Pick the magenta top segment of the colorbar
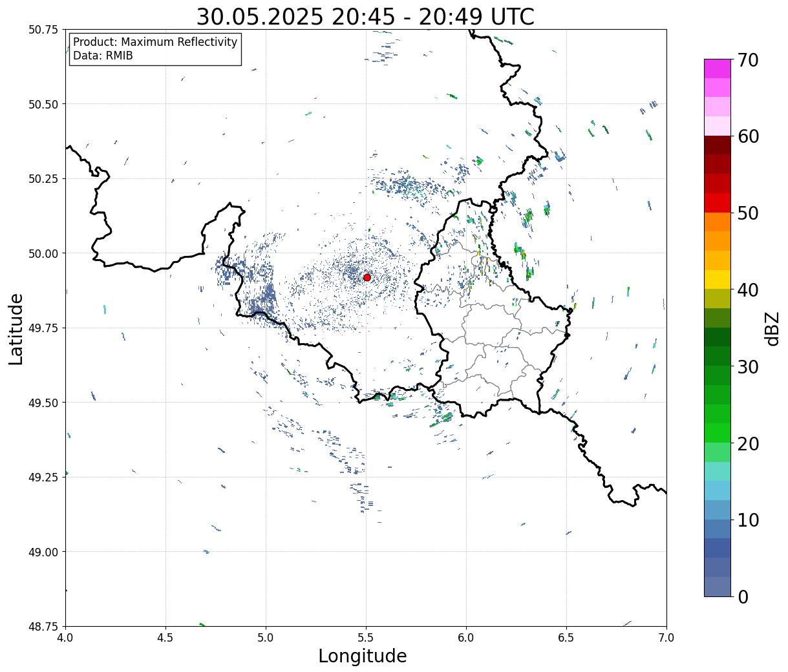This screenshot has height=672, width=788. tap(718, 68)
